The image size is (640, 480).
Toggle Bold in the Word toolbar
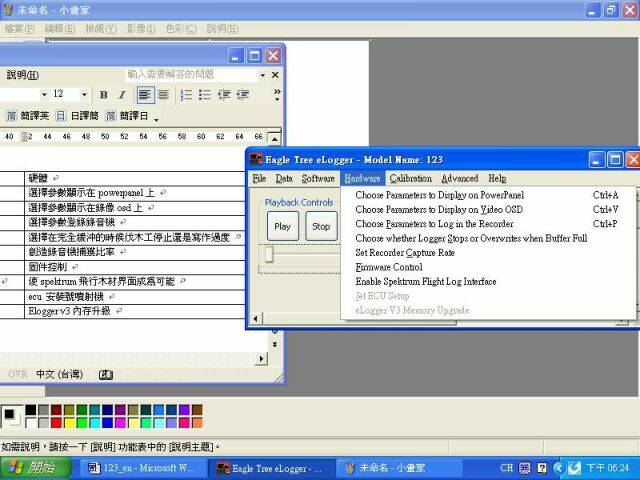[104, 95]
